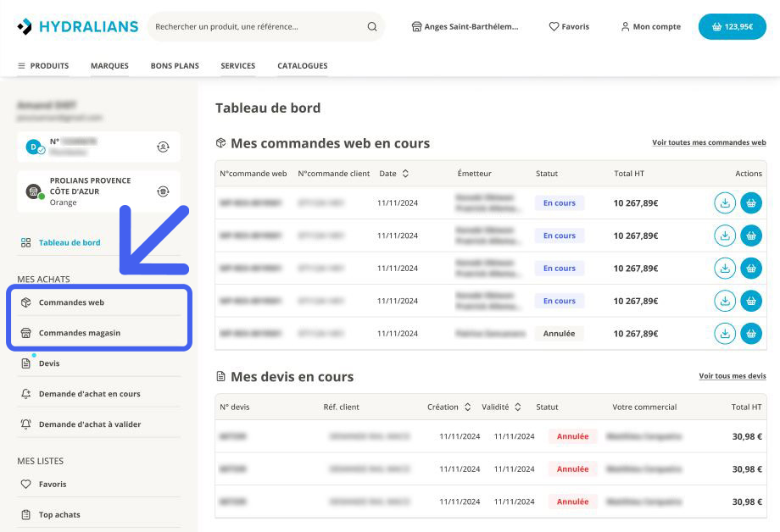
Task: Click the N°commande web column header
Action: pyautogui.click(x=253, y=174)
